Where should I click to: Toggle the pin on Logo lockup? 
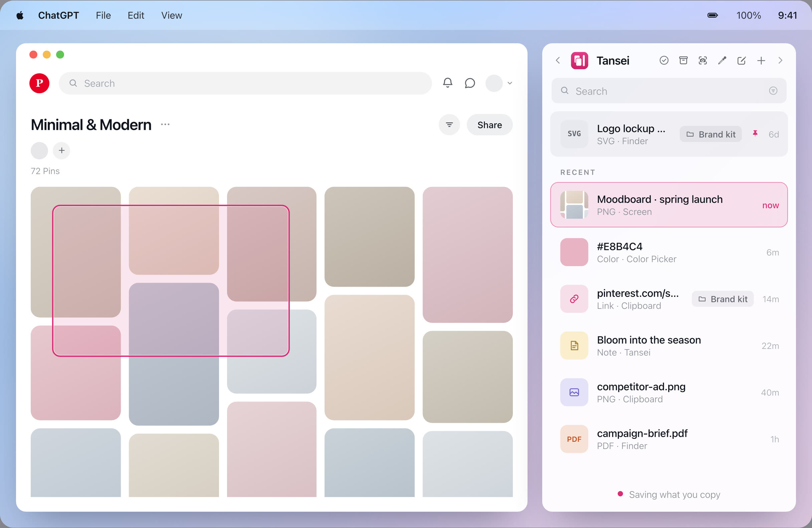point(755,134)
